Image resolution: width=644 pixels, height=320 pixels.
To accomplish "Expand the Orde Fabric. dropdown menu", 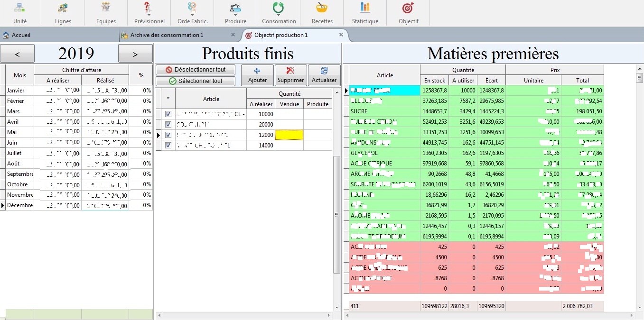I will coord(192,15).
